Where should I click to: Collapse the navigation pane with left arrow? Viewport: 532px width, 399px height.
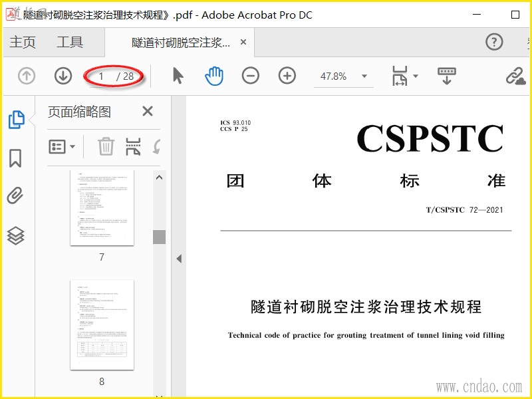179,259
